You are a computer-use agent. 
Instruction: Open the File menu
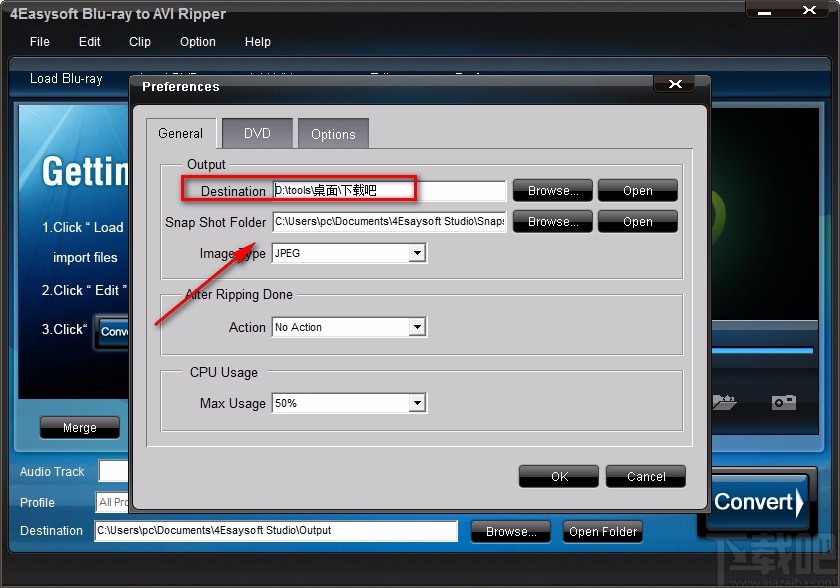[40, 42]
